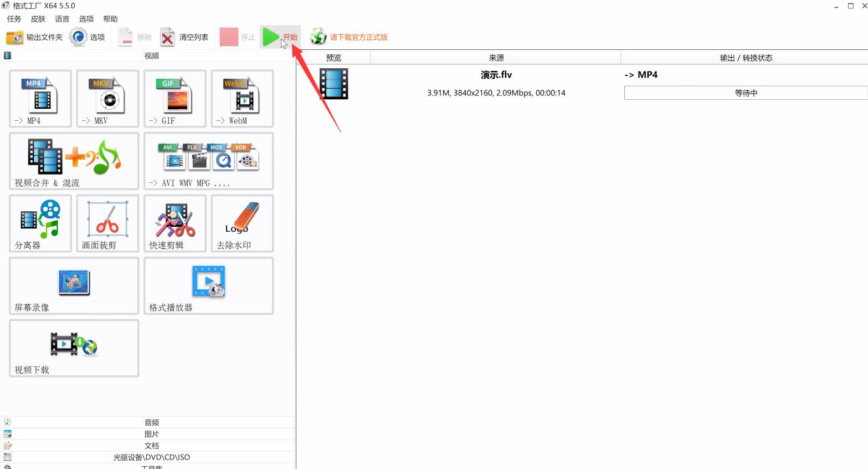Click the -> MP4 output label
Viewport: 868px width, 469px height.
coord(641,75)
